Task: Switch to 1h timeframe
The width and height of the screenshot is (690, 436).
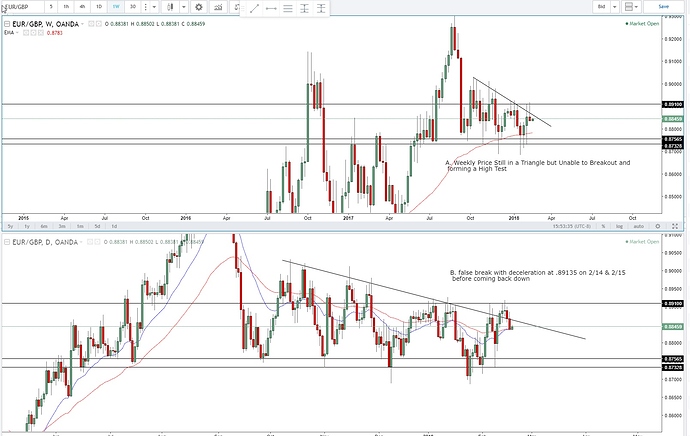Action: [x=66, y=7]
